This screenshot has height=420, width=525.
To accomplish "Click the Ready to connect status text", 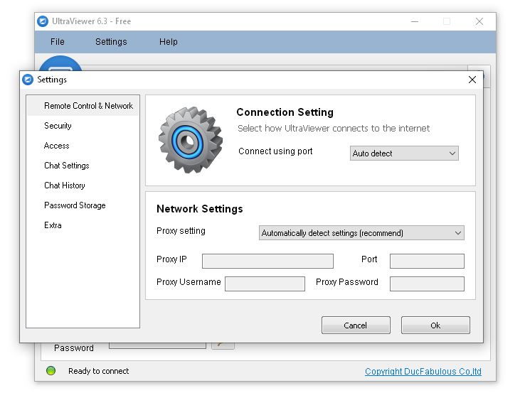I will (x=98, y=371).
